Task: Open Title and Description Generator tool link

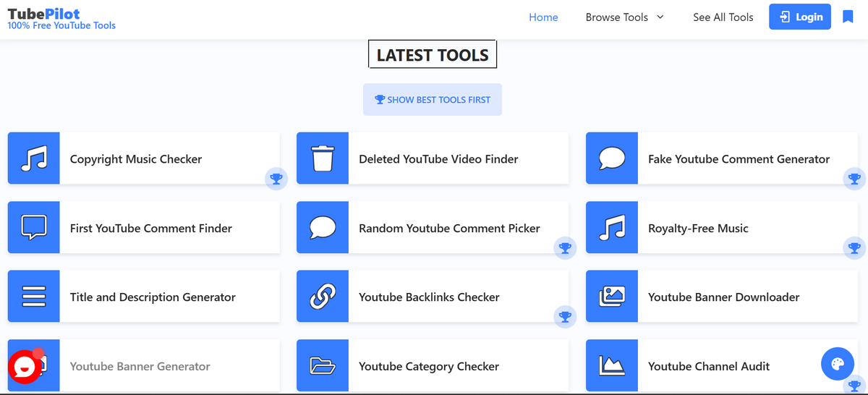Action: pyautogui.click(x=153, y=297)
